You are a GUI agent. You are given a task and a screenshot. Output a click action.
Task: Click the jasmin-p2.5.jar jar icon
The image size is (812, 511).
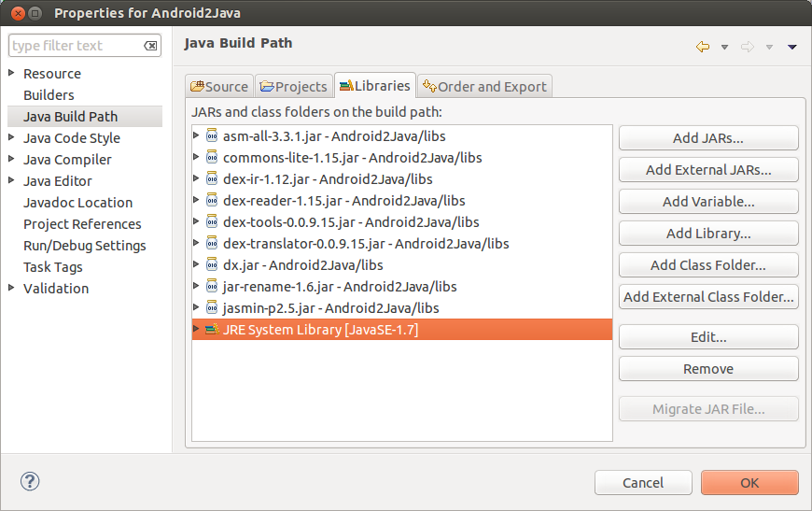point(212,308)
